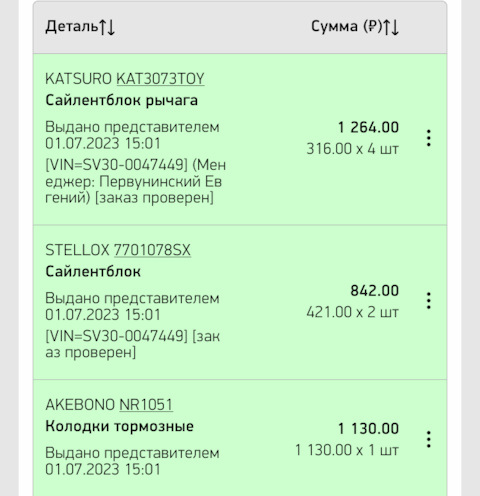Open the three-dot menu for KATSURO order
The image size is (480, 496).
tap(429, 138)
